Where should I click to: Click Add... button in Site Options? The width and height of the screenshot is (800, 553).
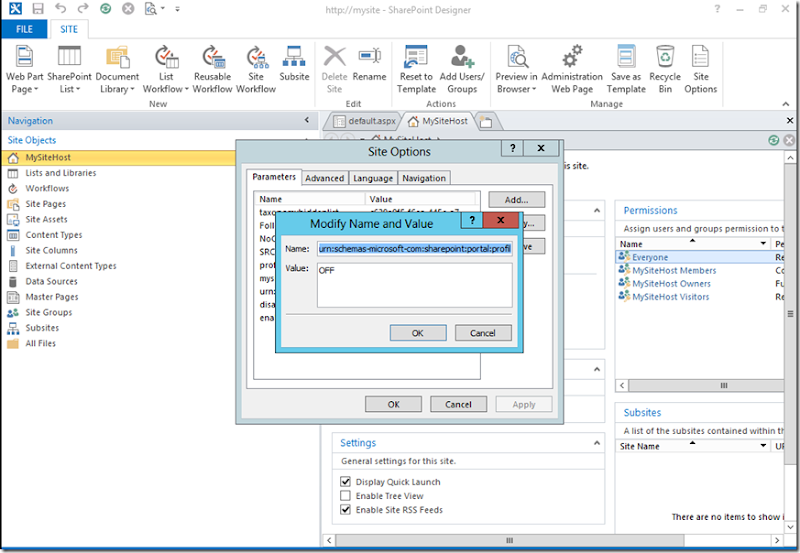(x=516, y=199)
